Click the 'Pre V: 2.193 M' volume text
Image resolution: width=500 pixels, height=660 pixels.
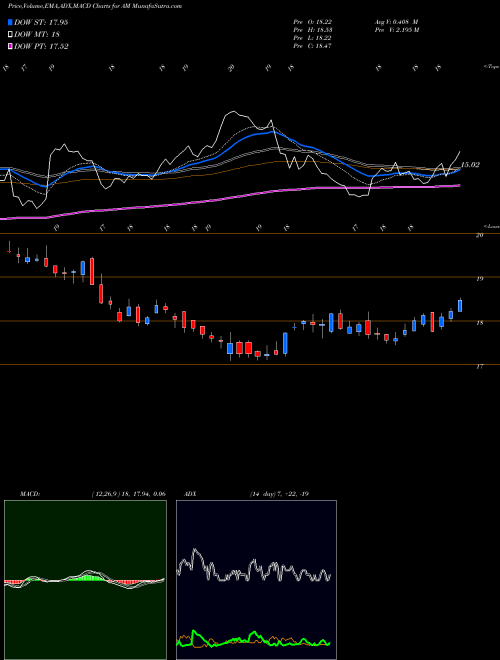397,30
